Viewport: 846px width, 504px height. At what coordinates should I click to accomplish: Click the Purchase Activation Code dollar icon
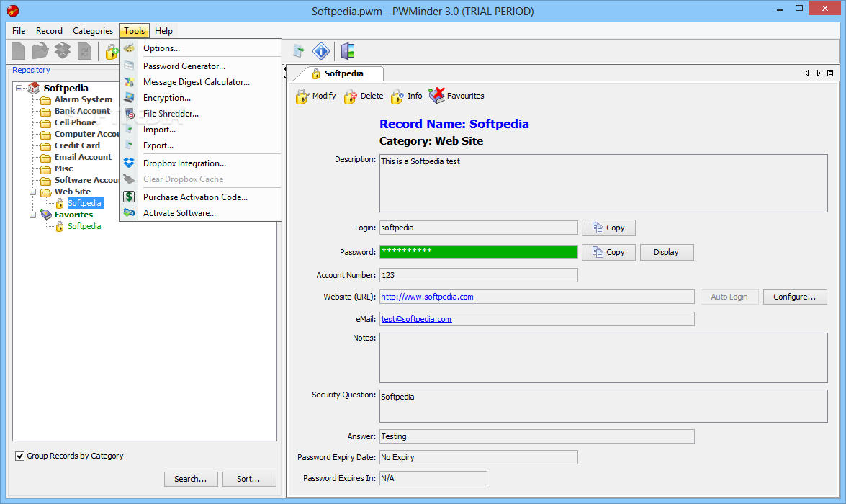(129, 197)
